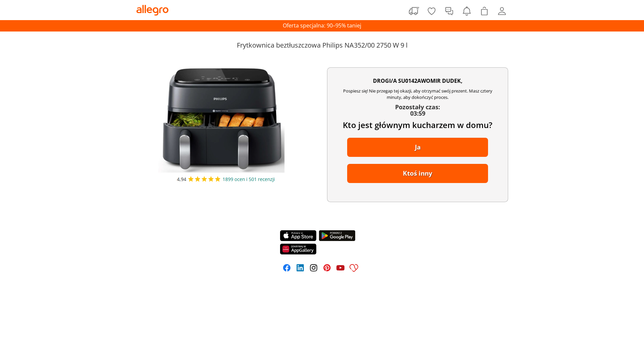Open the App Store download badge
The width and height of the screenshot is (644, 362).
298,236
